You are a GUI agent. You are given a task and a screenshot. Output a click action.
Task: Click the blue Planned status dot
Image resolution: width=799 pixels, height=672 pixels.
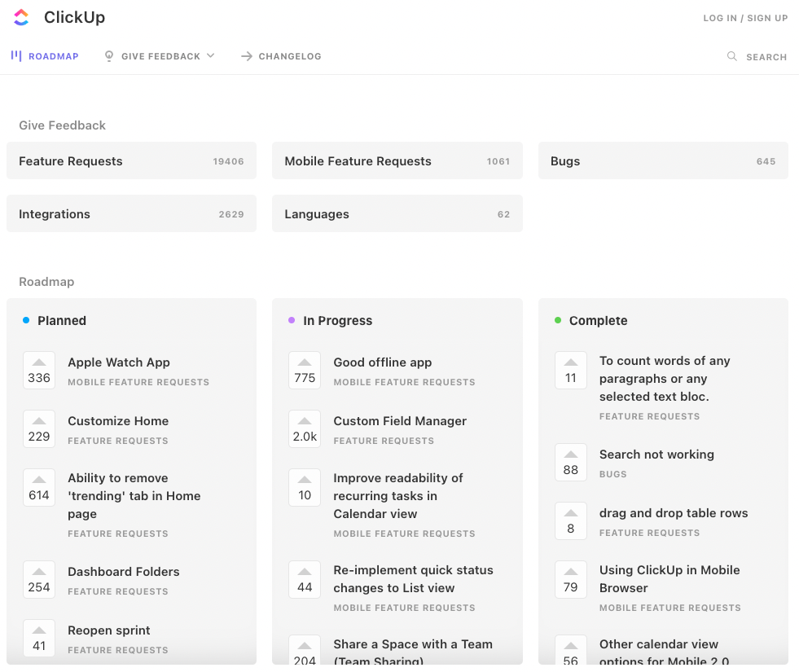point(26,320)
